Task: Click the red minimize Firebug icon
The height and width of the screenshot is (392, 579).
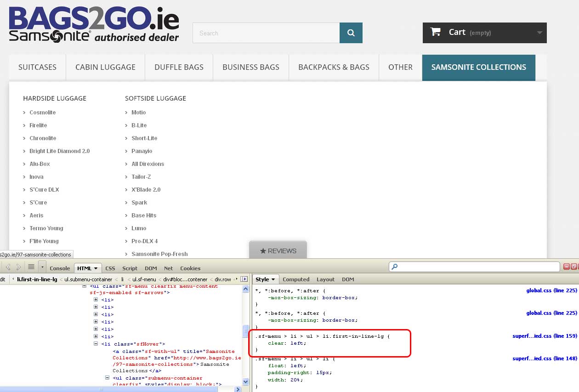Action: 567,267
